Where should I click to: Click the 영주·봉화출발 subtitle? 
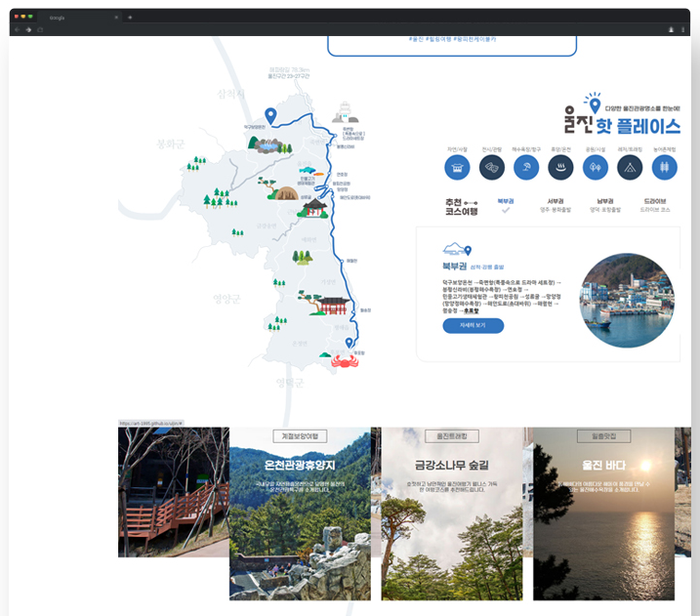coord(556,210)
